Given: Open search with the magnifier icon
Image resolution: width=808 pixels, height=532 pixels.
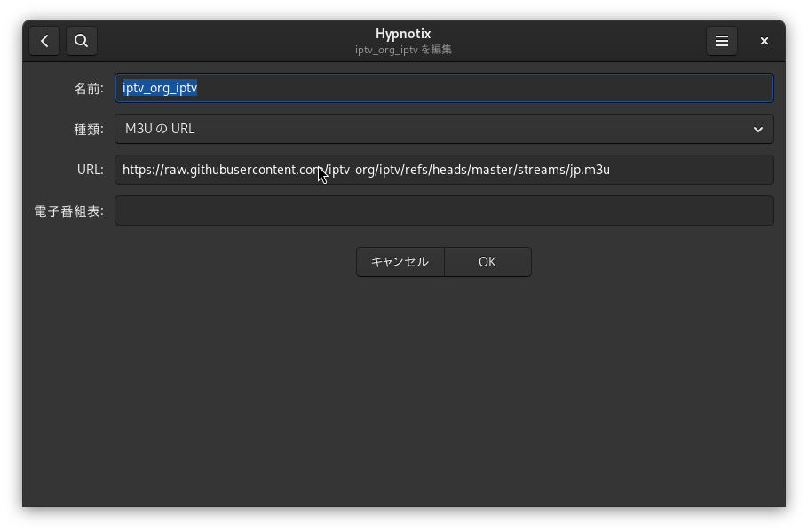Looking at the screenshot, I should coord(82,41).
